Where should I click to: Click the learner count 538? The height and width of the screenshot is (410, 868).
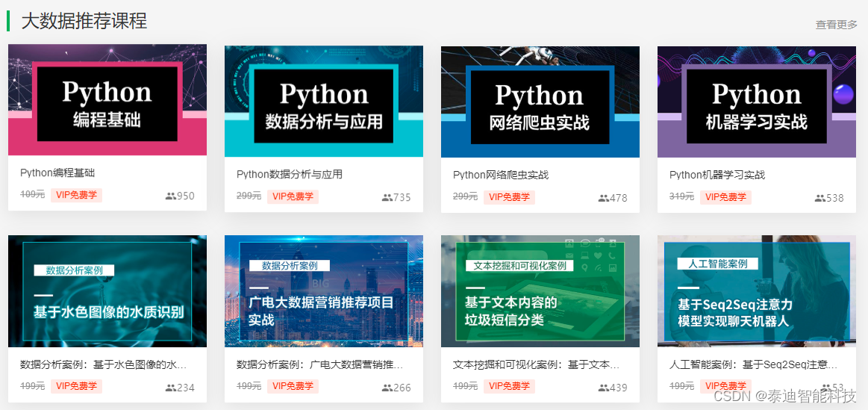[835, 198]
